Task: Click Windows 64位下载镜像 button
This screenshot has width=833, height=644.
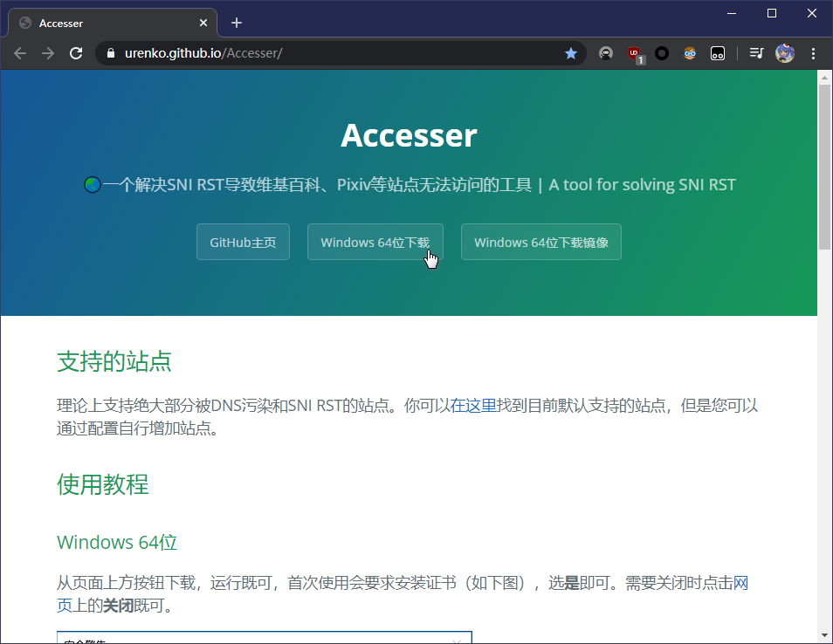Action: 540,242
